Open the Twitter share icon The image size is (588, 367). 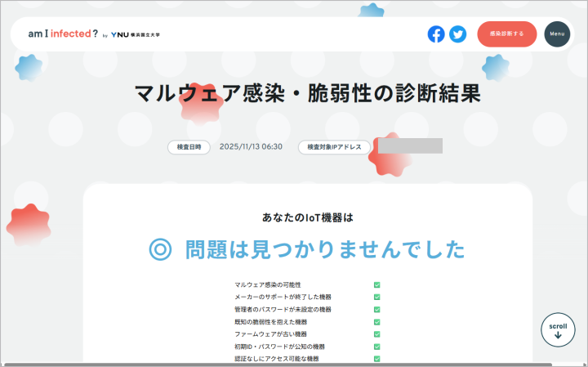click(457, 34)
